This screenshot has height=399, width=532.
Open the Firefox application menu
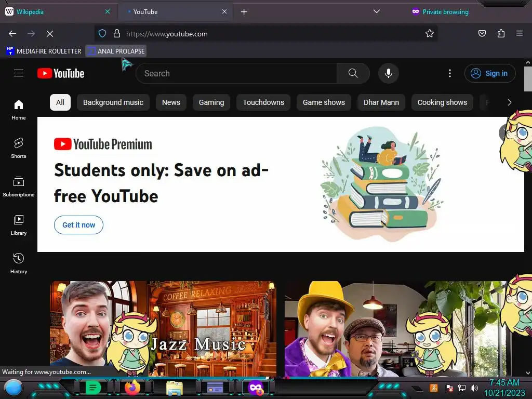pyautogui.click(x=520, y=33)
